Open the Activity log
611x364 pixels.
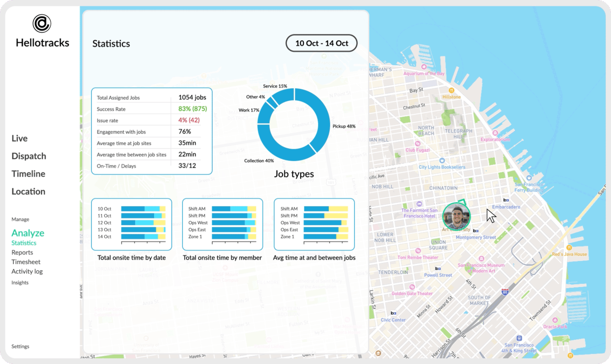27,271
